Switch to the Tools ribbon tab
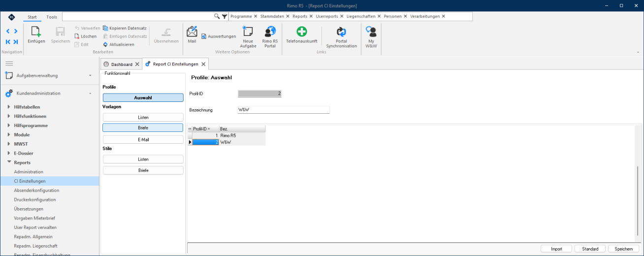Image resolution: width=644 pixels, height=256 pixels. point(52,17)
